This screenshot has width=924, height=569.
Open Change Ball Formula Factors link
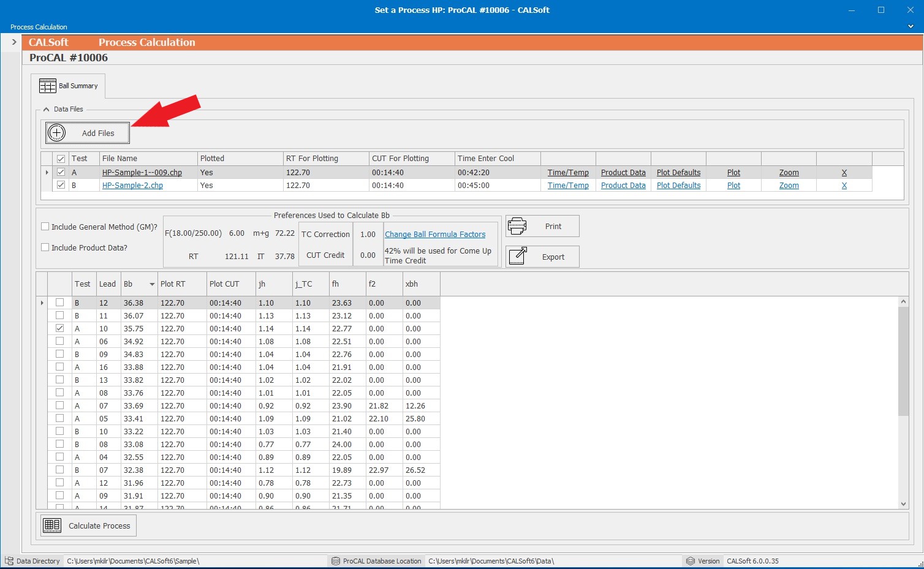click(435, 235)
